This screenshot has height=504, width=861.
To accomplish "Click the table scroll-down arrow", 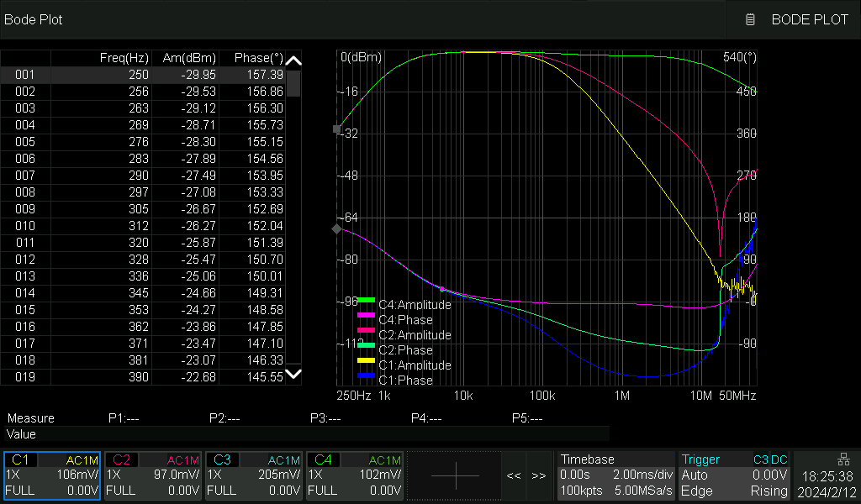I will (x=293, y=374).
